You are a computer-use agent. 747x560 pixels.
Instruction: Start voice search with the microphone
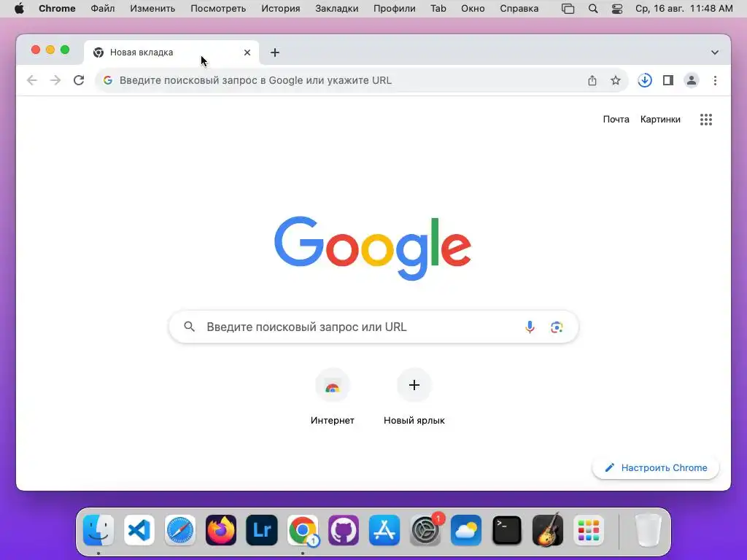[530, 327]
